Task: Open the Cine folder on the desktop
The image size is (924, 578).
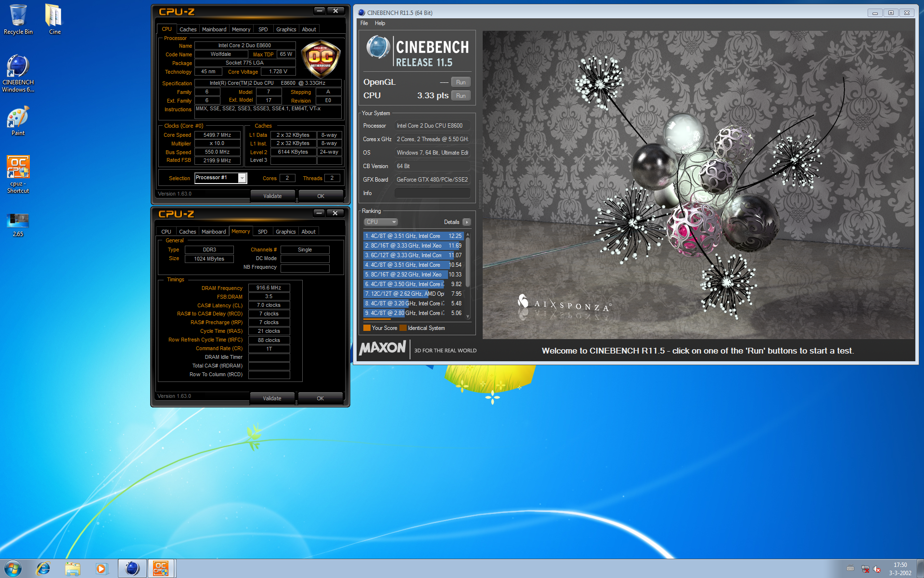Action: (x=54, y=19)
